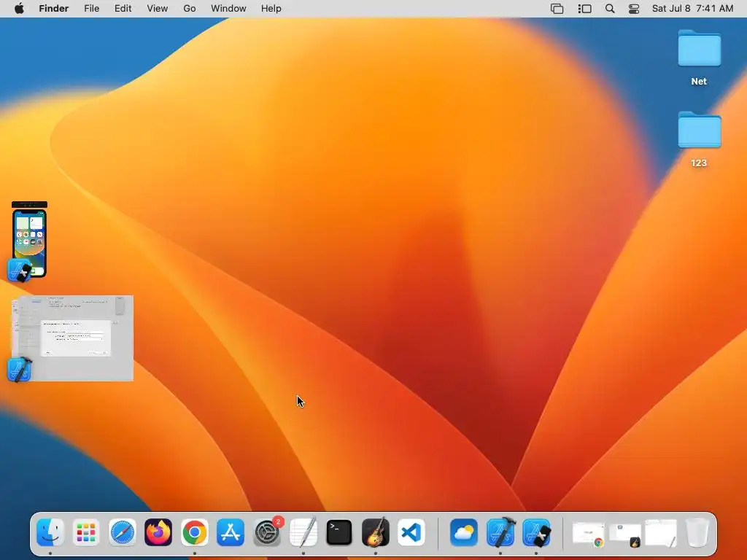The width and height of the screenshot is (747, 560).
Task: Open TextEdit from the Dock
Action: (303, 532)
